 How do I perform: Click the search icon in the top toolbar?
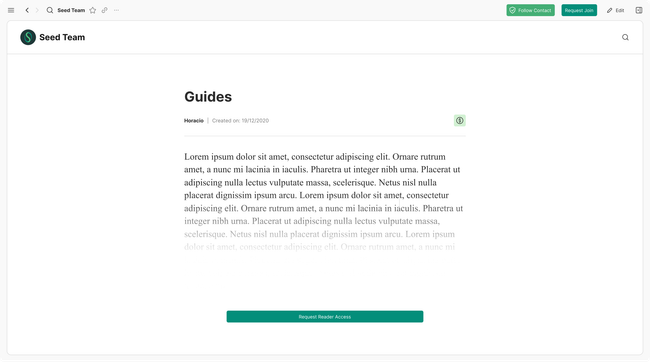tap(50, 10)
